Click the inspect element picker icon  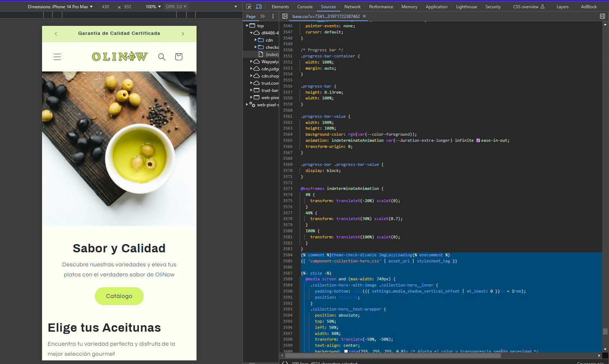pyautogui.click(x=249, y=6)
